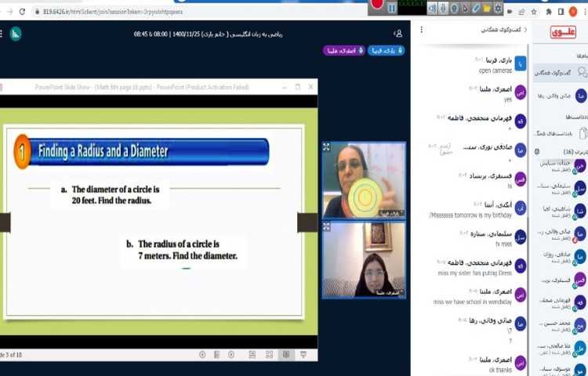Click the green connection status icon at top left

click(16, 34)
